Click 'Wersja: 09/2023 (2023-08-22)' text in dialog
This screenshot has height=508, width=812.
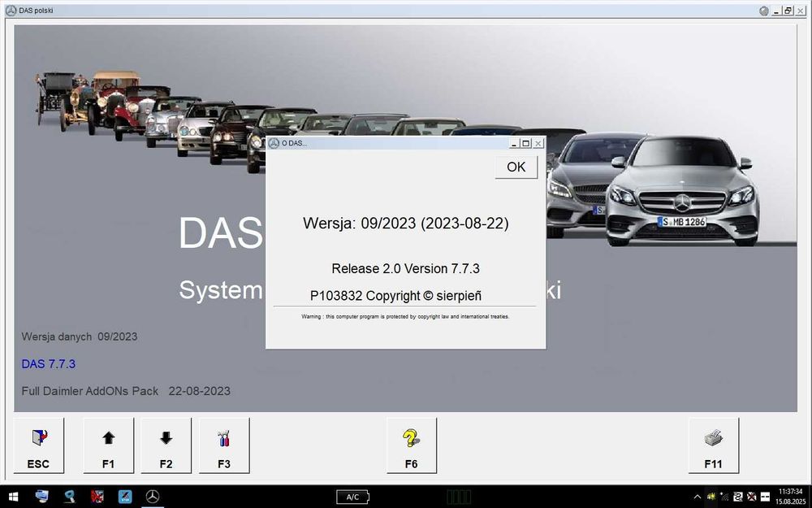click(x=406, y=224)
